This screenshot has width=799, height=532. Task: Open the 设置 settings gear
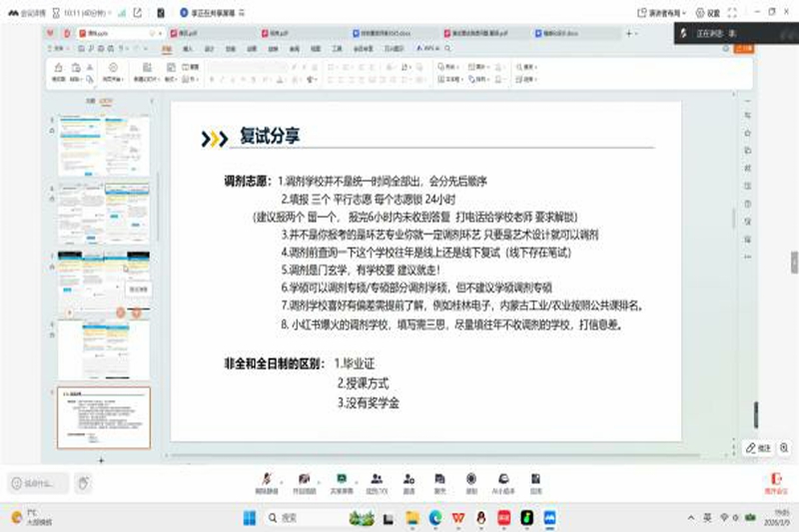[705, 13]
